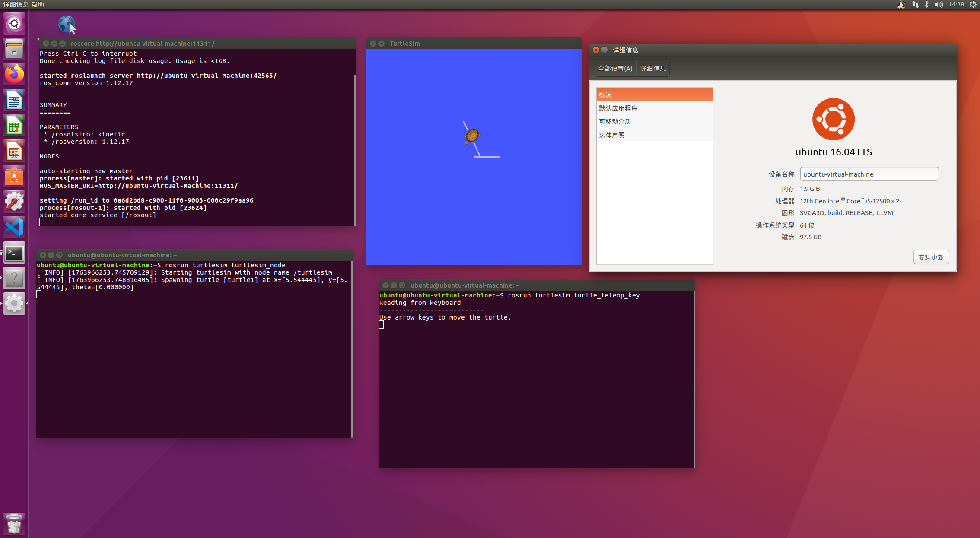The width and height of the screenshot is (980, 538).
Task: Open LibreOffice Calc from the dock
Action: (14, 126)
